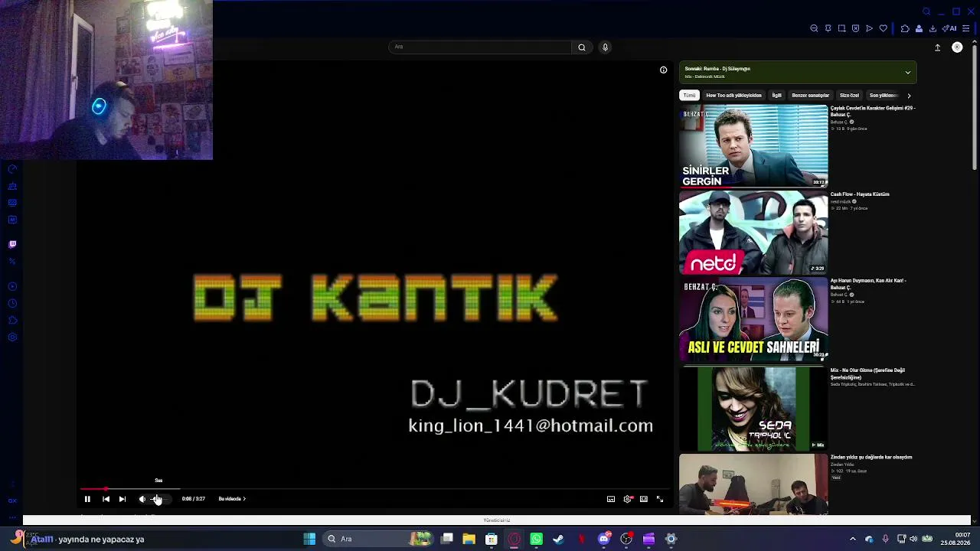Open the guitar players video thumbnail
Screen dimensions: 980x551
tap(753, 484)
